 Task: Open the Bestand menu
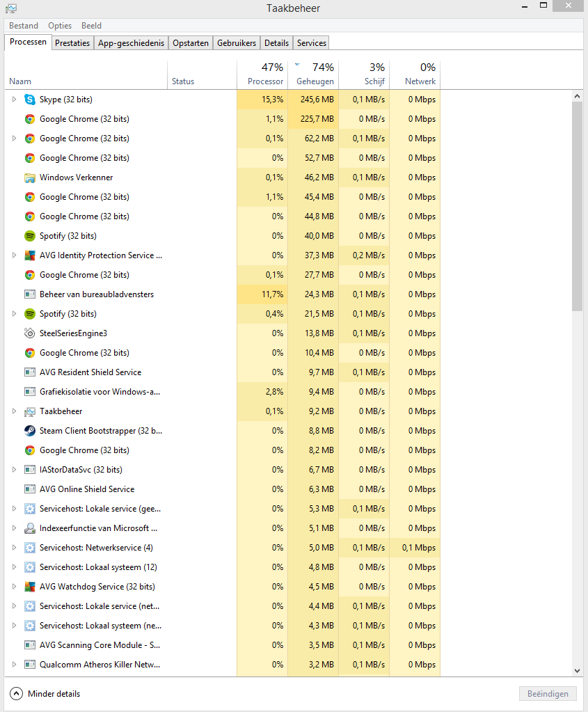pos(24,26)
